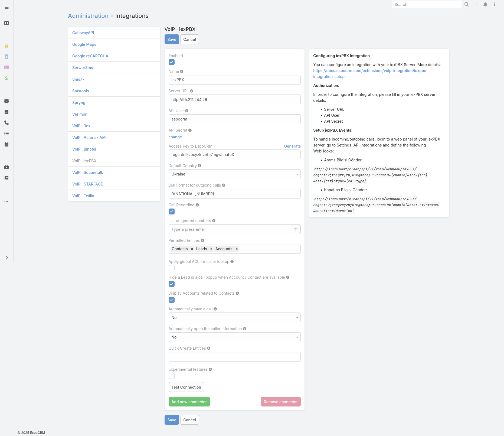Open quick create with the plus icon
This screenshot has height=436, width=504.
[x=476, y=4]
